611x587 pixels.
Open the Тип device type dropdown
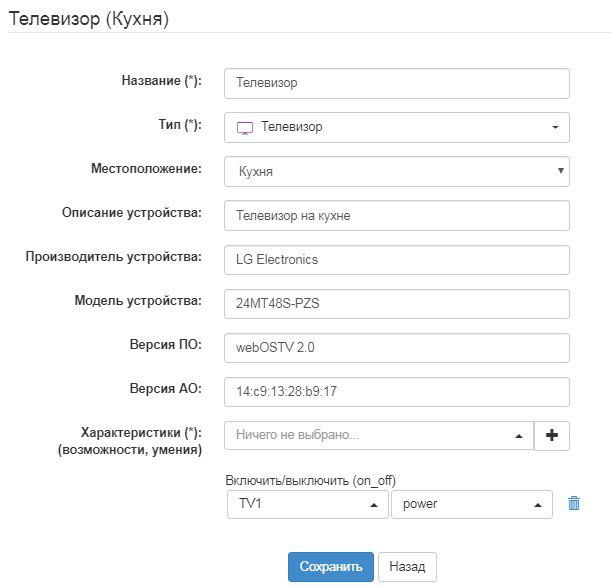click(397, 128)
